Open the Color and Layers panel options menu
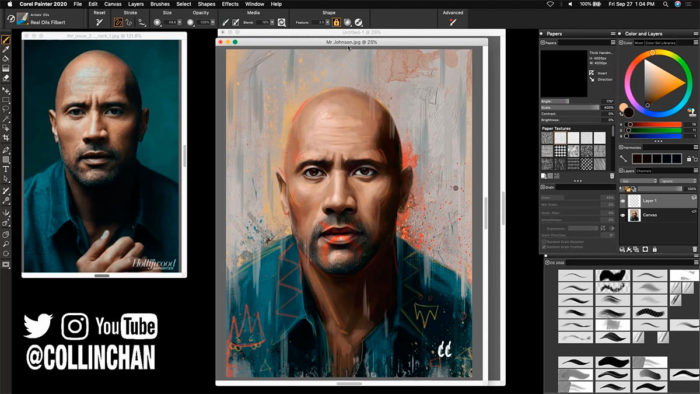 (696, 33)
